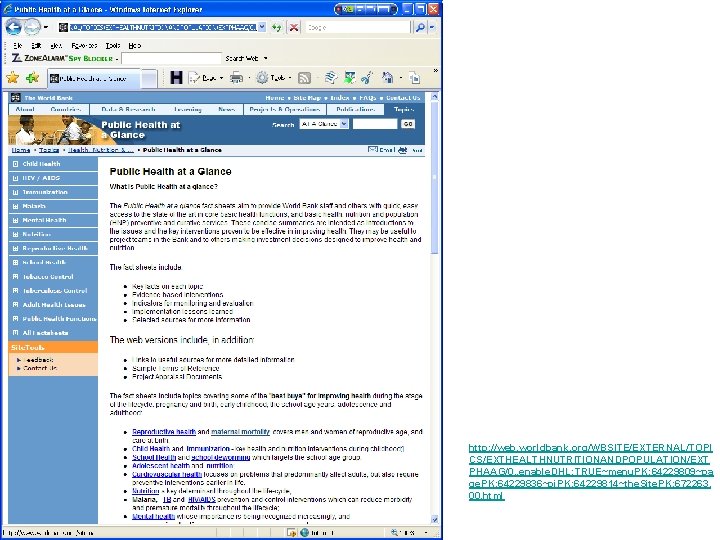This screenshot has height=540, width=720.
Task: Expand the toolbar overflow chevron
Action: point(435,70)
